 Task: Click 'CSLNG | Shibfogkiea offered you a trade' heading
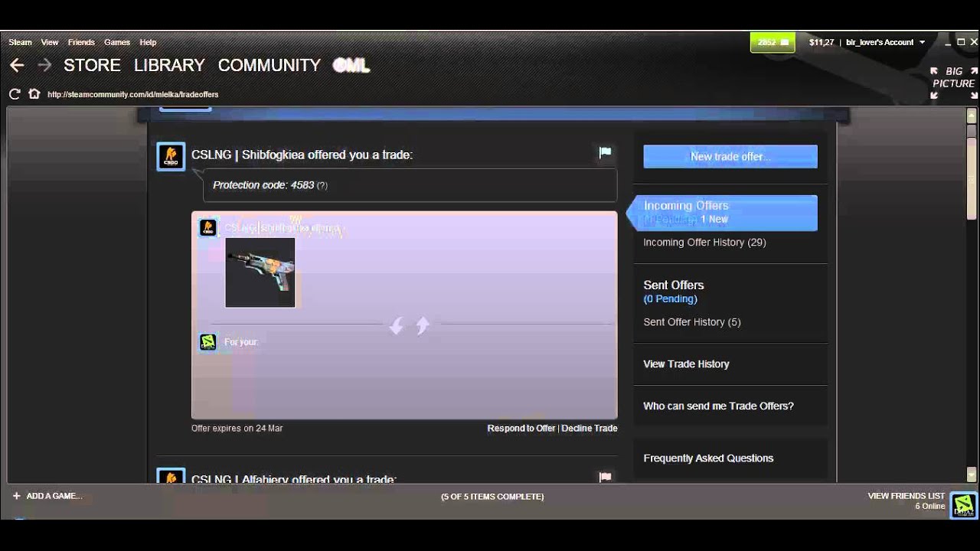click(x=302, y=155)
